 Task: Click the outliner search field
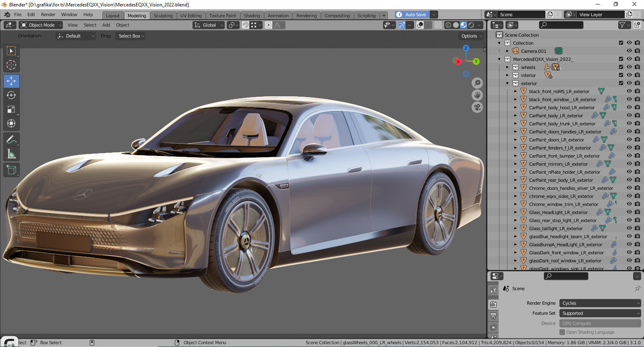[x=561, y=25]
